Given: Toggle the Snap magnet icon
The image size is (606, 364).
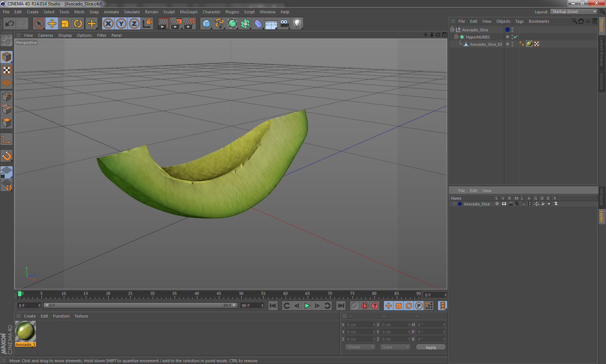Looking at the screenshot, I should click(6, 156).
